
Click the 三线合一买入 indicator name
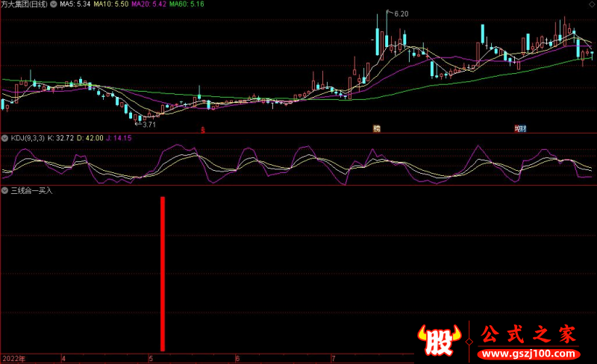pyautogui.click(x=31, y=191)
